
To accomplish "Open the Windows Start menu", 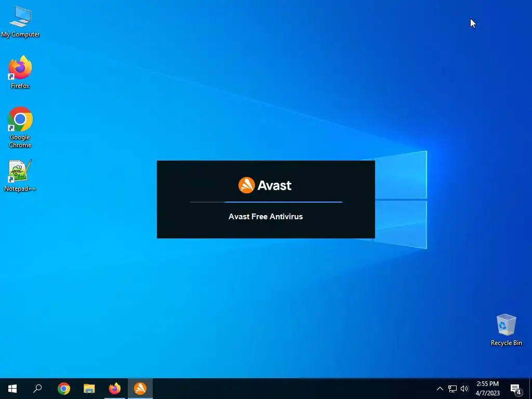I will pyautogui.click(x=12, y=389).
